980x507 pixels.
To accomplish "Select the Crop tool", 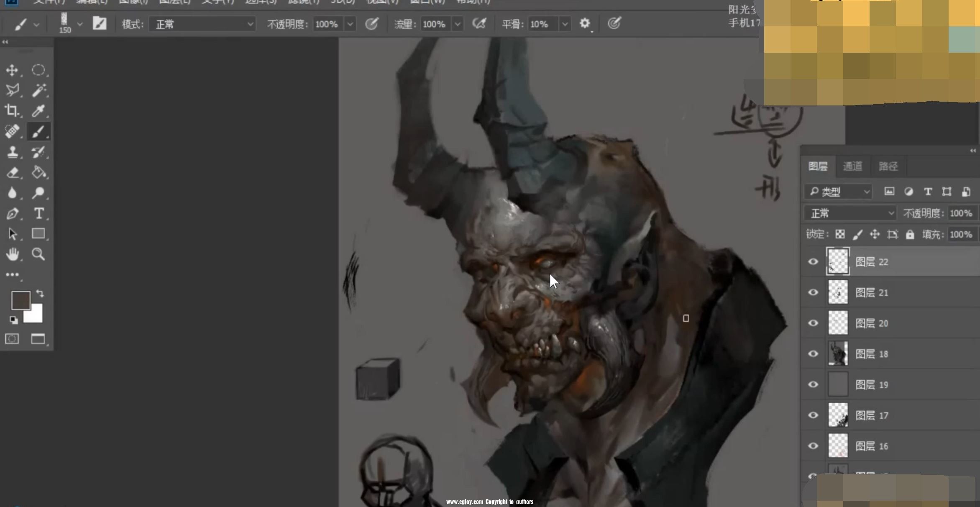I will coord(12,110).
